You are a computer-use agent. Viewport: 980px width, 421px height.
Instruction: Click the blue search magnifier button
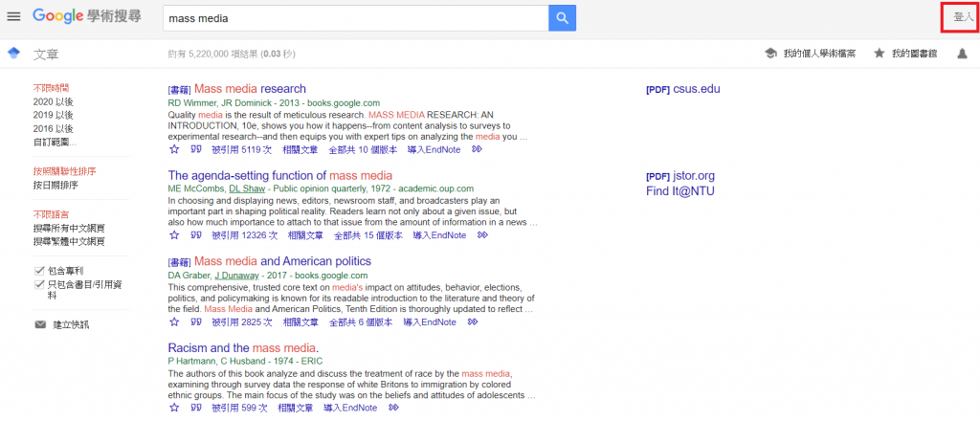coord(562,18)
